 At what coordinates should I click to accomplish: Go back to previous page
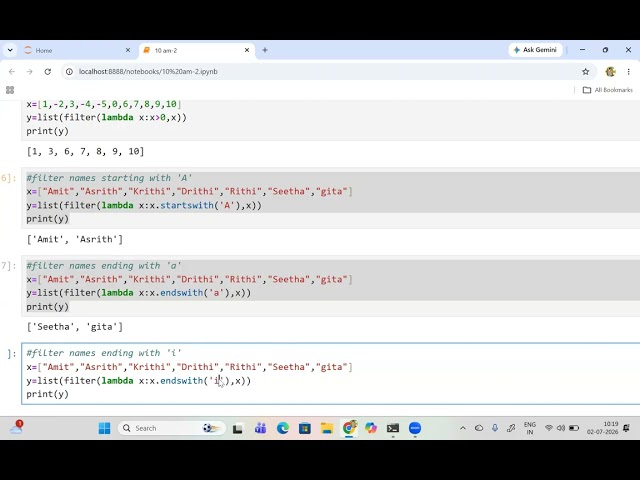tap(12, 72)
